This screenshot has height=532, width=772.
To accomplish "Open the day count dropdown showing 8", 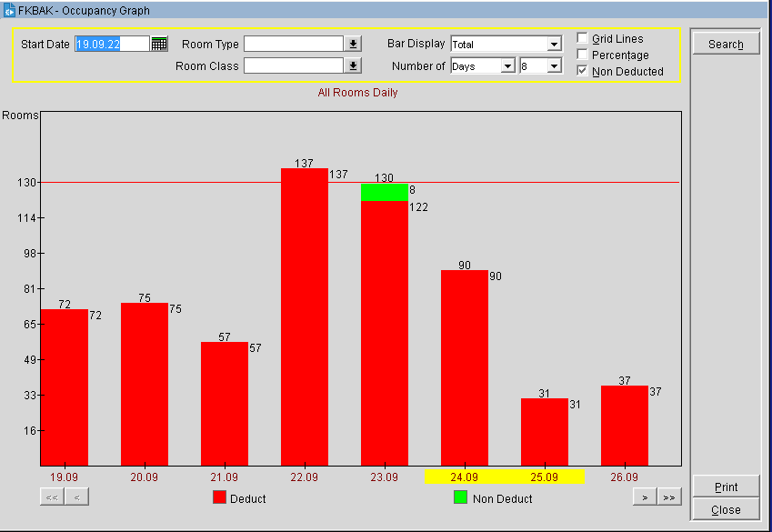I will [x=554, y=66].
